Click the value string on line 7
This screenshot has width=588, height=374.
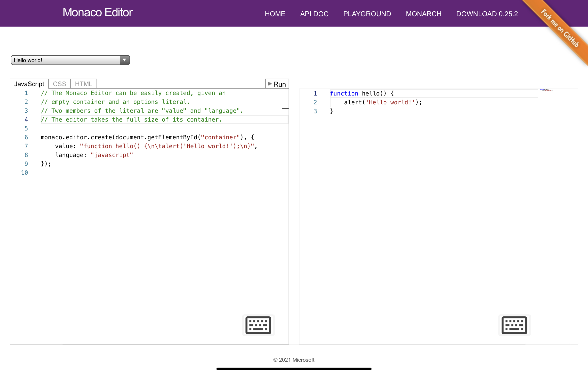coord(167,146)
